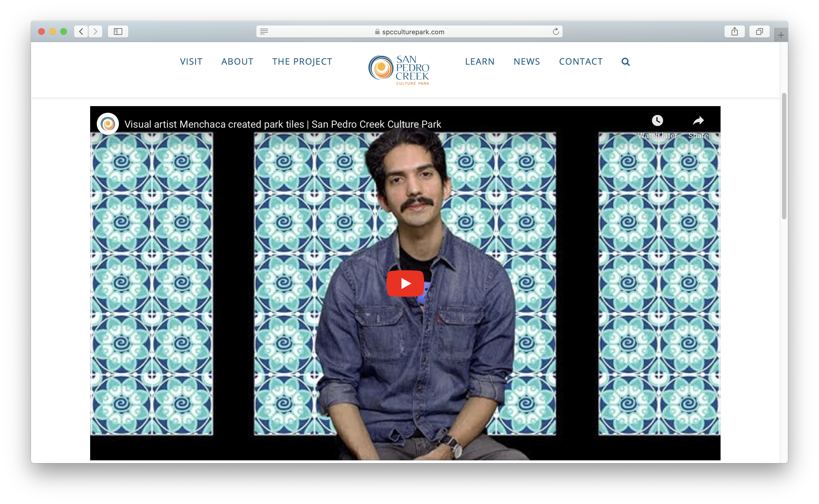Show all tabs overview button
The image size is (819, 504).
[x=759, y=32]
